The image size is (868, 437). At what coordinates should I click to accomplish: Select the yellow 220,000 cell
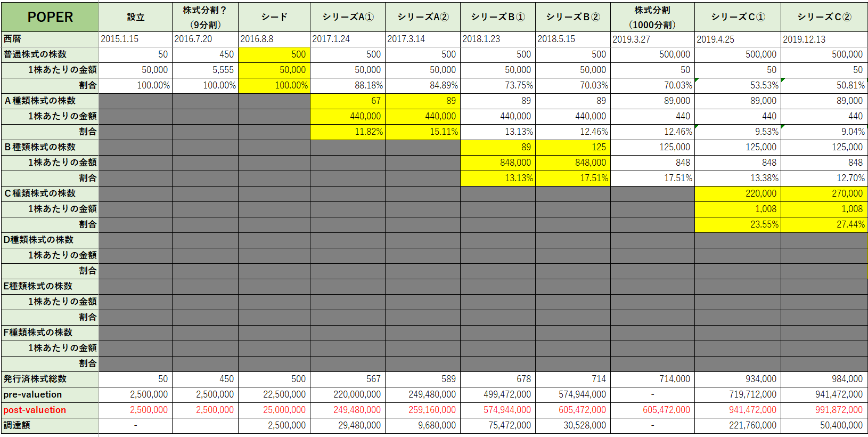pyautogui.click(x=738, y=193)
